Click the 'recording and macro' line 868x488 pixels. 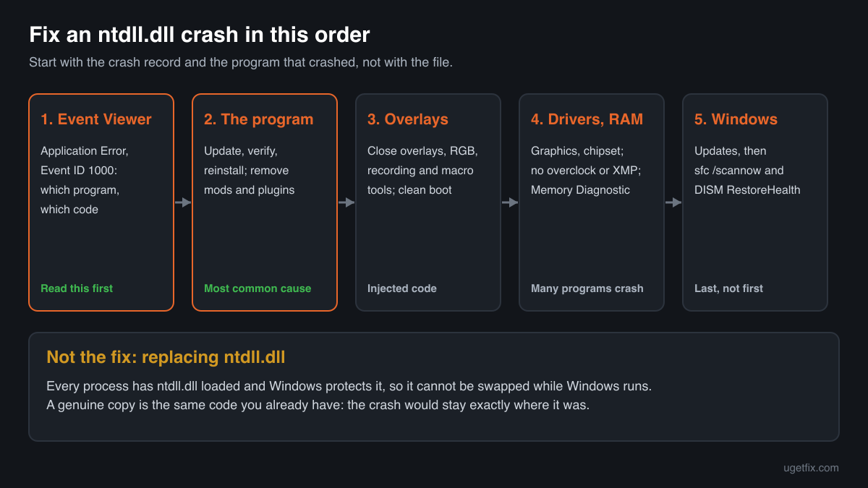pos(420,171)
